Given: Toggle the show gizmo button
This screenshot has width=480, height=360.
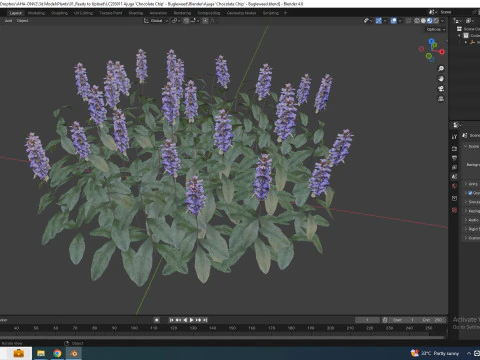Looking at the screenshot, I should click(379, 21).
